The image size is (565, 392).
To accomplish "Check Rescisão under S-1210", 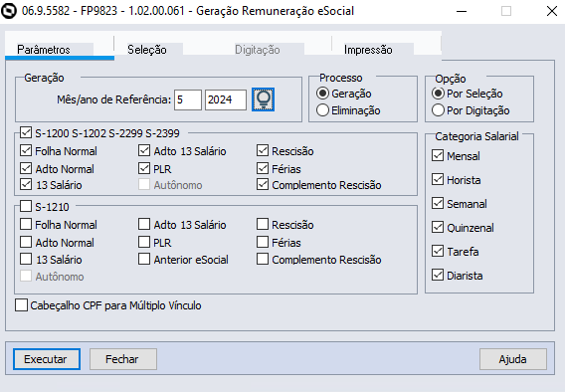I will 263,224.
